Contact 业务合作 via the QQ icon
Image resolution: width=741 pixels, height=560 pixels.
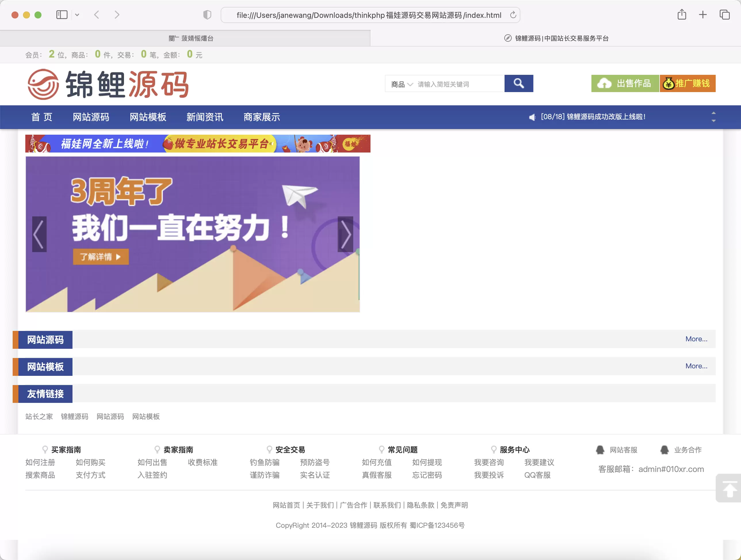pos(664,450)
